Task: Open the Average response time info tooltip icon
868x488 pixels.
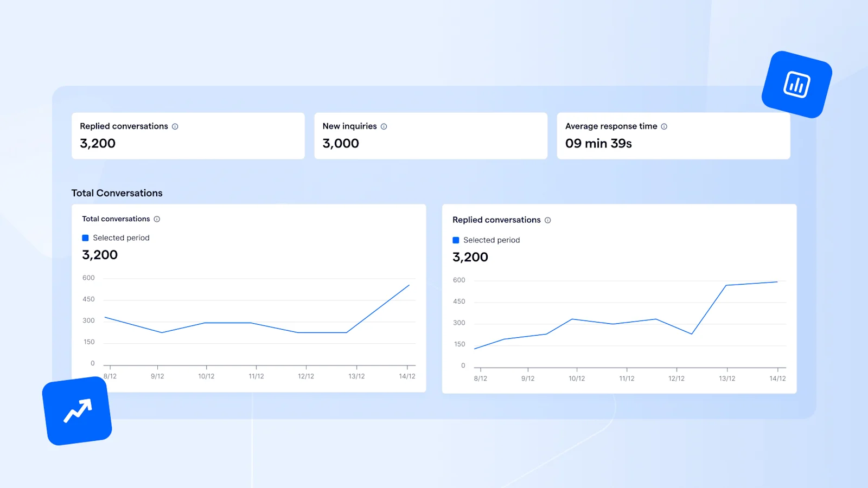Action: (x=664, y=126)
